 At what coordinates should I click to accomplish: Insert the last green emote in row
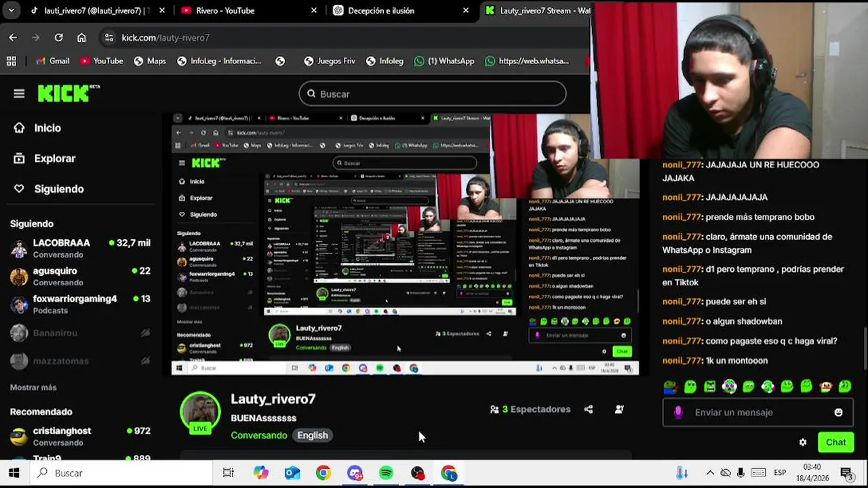[845, 386]
